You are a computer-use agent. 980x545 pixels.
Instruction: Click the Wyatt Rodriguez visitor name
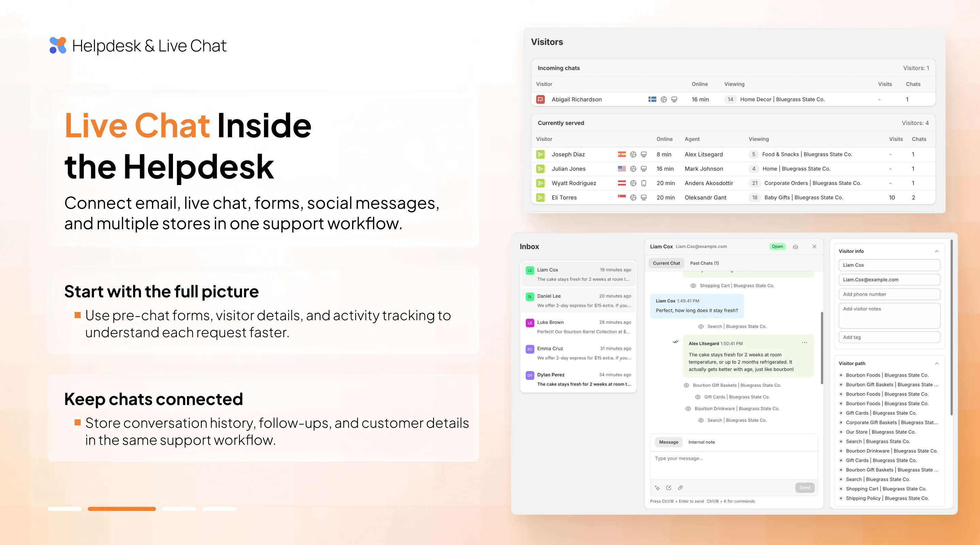[574, 183]
